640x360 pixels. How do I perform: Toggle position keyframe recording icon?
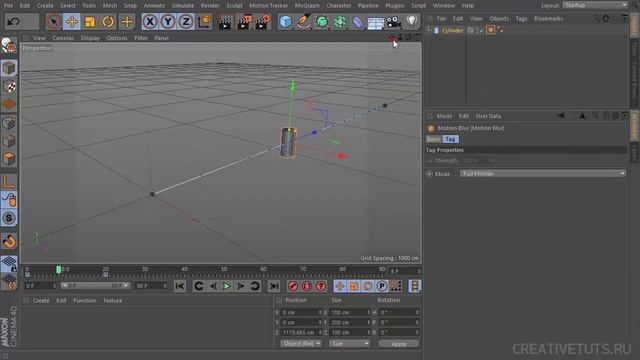[340, 286]
